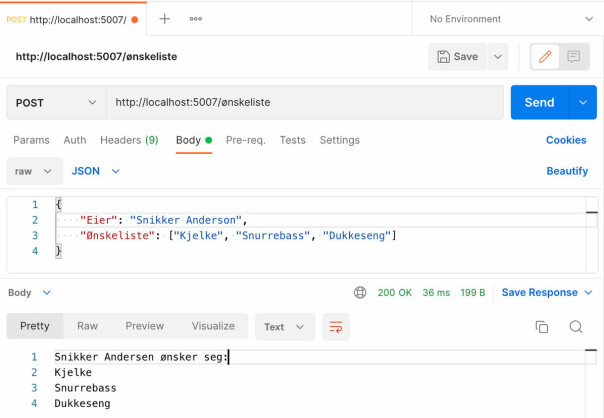Open the Settings tab

click(339, 140)
